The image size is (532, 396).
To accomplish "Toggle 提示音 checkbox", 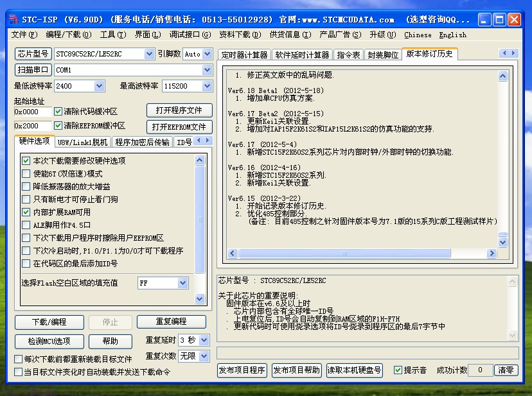I will click(398, 370).
